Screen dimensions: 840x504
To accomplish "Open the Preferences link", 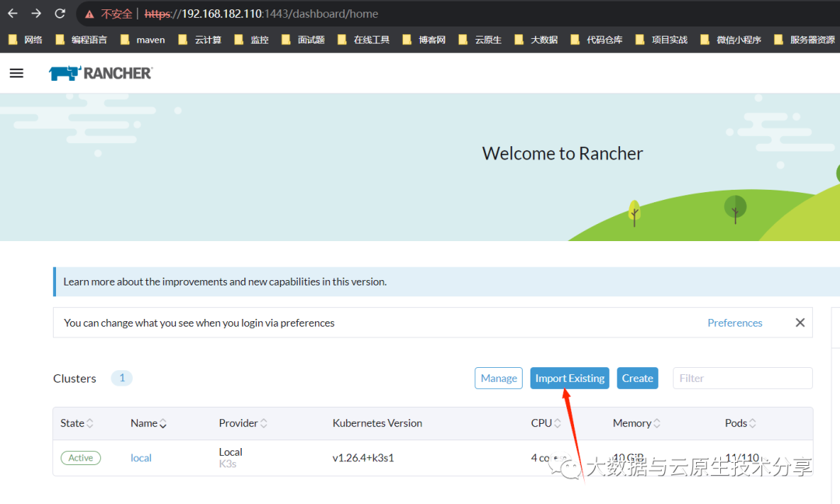I will tap(734, 323).
